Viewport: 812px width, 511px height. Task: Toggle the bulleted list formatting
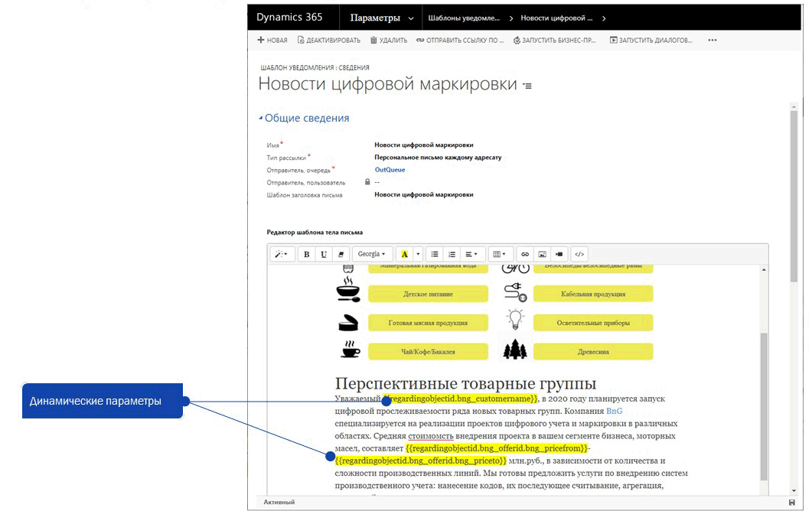[434, 253]
